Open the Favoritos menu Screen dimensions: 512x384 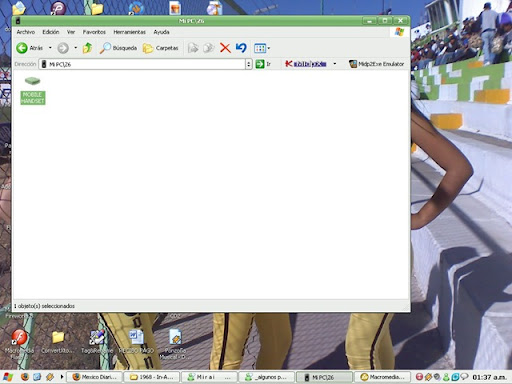click(94, 32)
